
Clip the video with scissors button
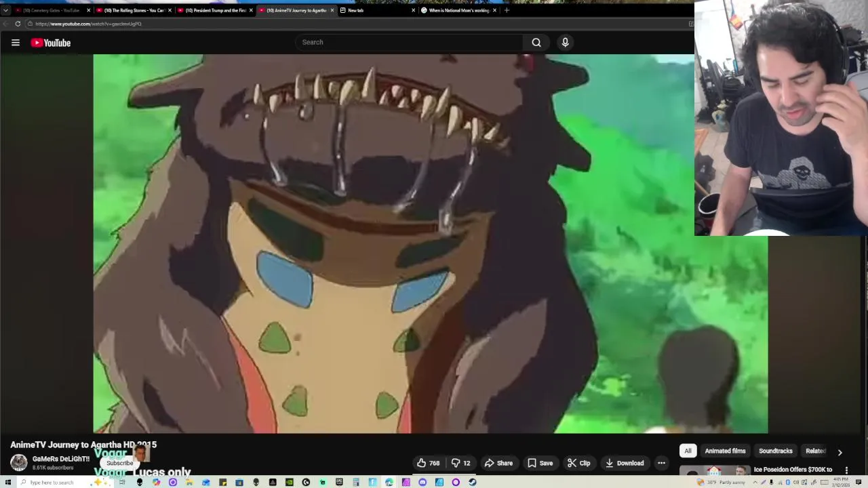[x=578, y=463]
